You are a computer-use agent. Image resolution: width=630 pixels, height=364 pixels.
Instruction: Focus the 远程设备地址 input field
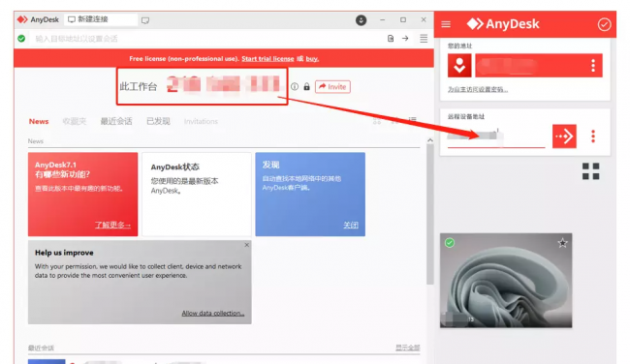[x=496, y=136]
